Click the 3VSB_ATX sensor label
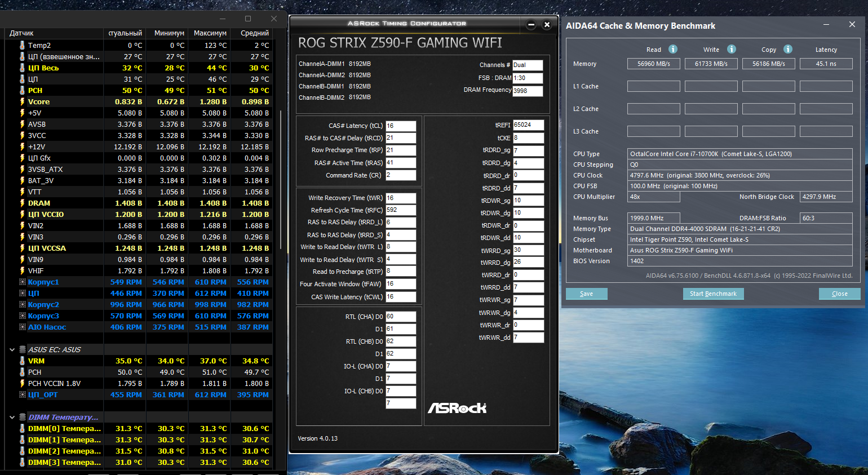The height and width of the screenshot is (475, 868). point(45,169)
